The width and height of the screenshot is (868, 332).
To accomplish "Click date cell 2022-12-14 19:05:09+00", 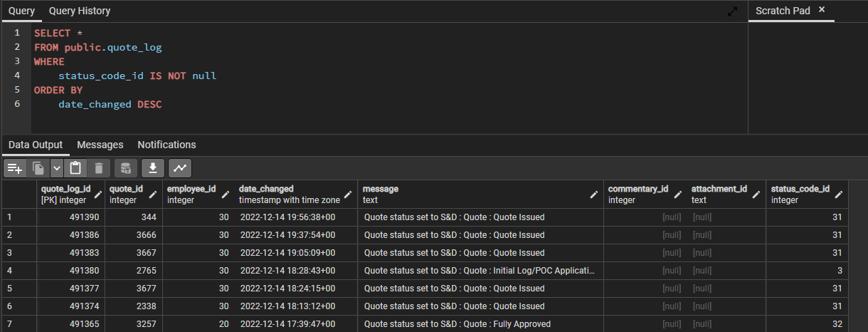I will click(295, 253).
